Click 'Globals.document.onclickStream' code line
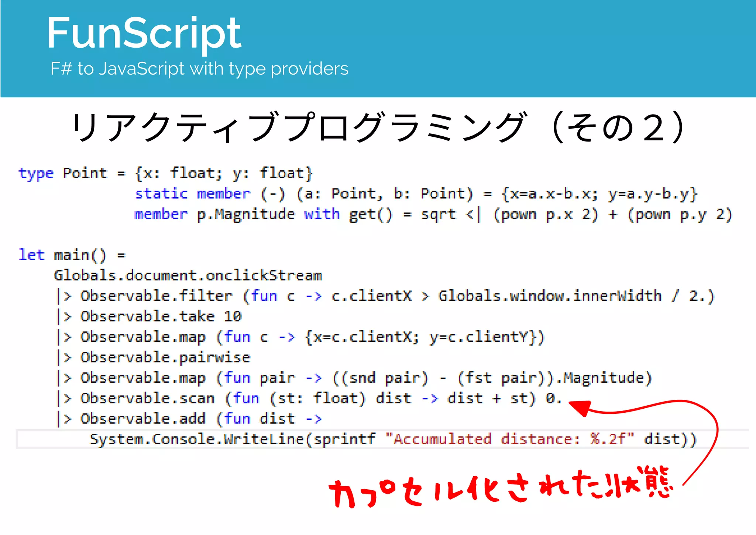This screenshot has width=756, height=535. [188, 276]
